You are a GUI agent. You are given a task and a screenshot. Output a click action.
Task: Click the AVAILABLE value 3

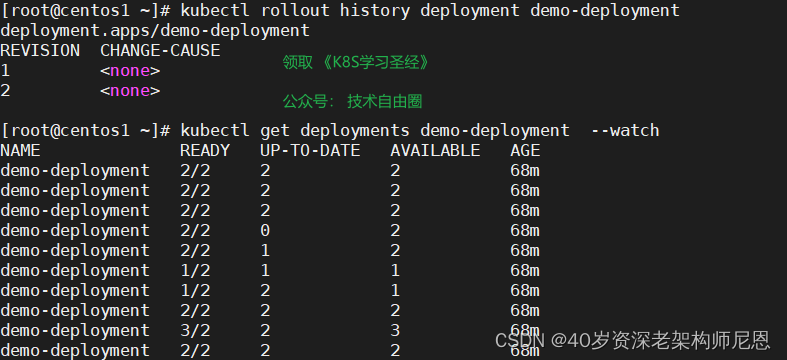(396, 331)
